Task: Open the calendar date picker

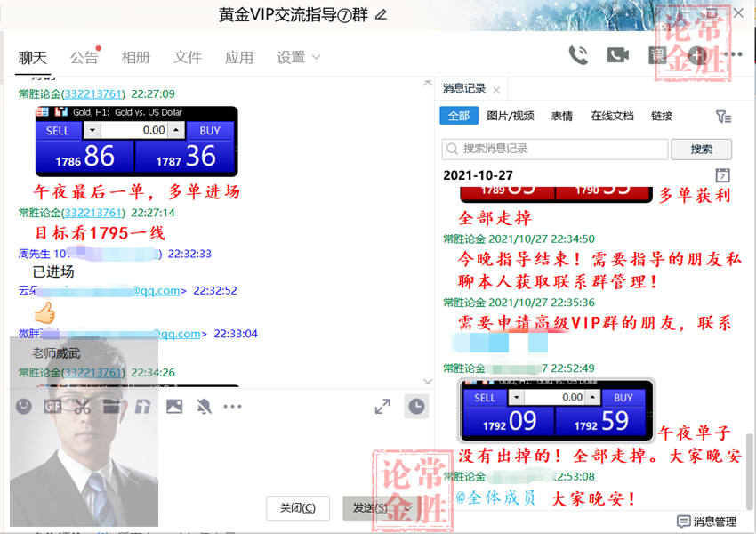Action: click(722, 175)
